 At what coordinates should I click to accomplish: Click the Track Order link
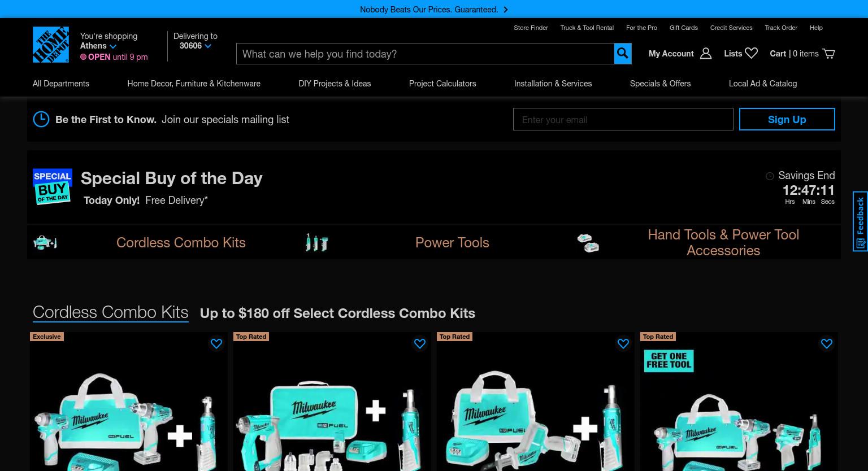tap(781, 28)
